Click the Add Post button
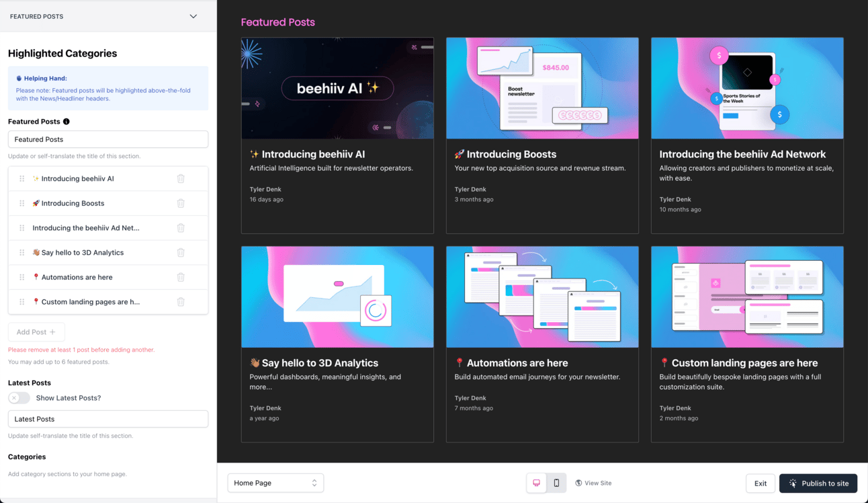 point(36,332)
